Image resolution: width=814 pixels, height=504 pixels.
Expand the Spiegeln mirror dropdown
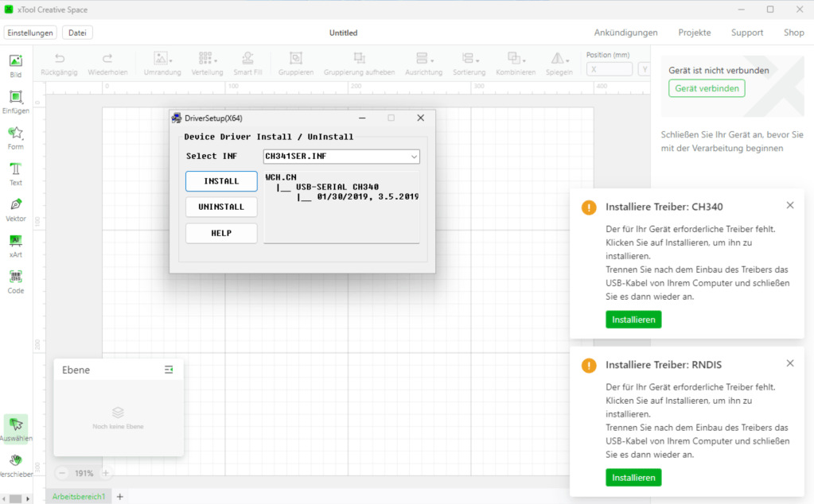pyautogui.click(x=559, y=63)
